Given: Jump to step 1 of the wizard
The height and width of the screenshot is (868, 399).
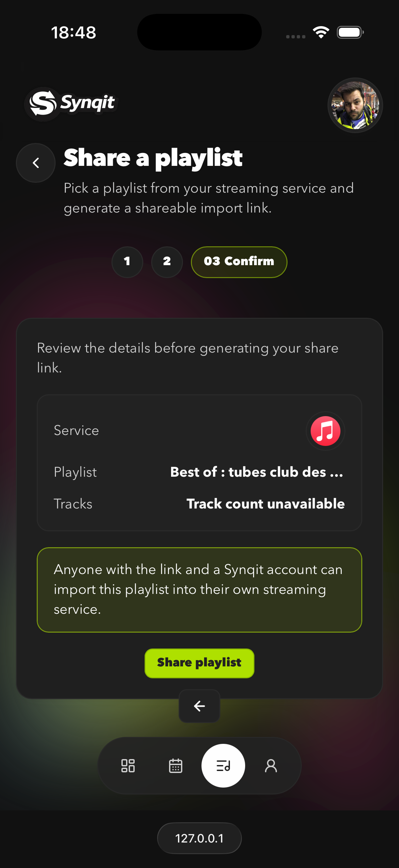Looking at the screenshot, I should (x=127, y=262).
